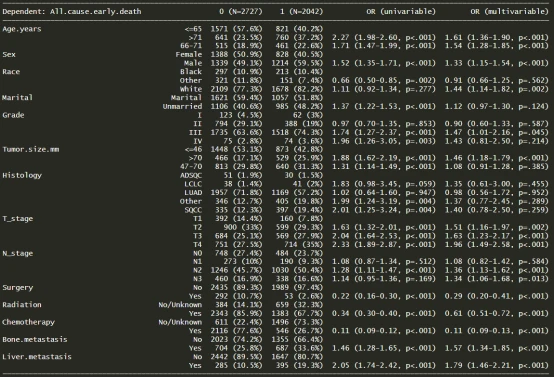
Task: Click the Chemotherapy variable label
Action: [29, 322]
